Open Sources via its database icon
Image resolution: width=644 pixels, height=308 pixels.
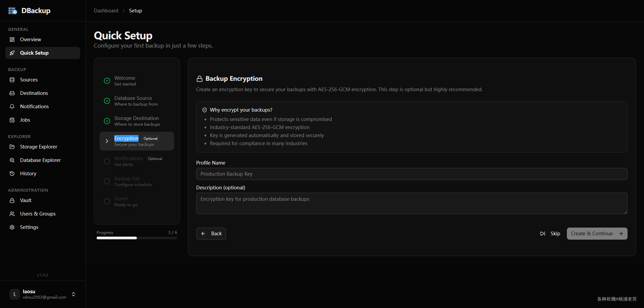coord(12,80)
